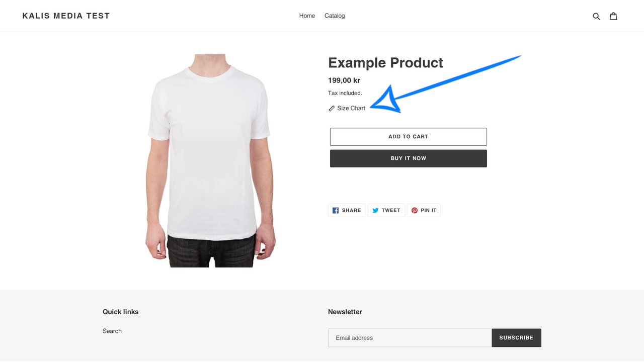
Task: Click the Search link in Quick links
Action: [112, 331]
